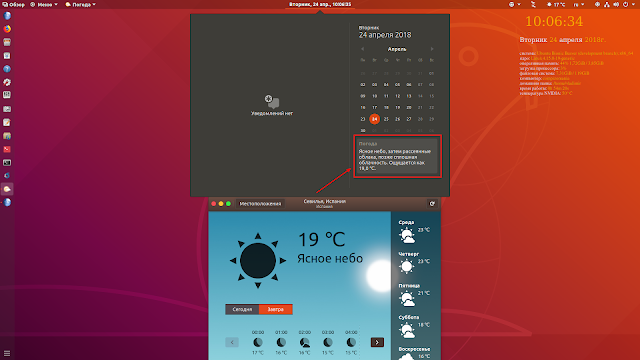Click the Ясное небо condition text

click(x=330, y=259)
